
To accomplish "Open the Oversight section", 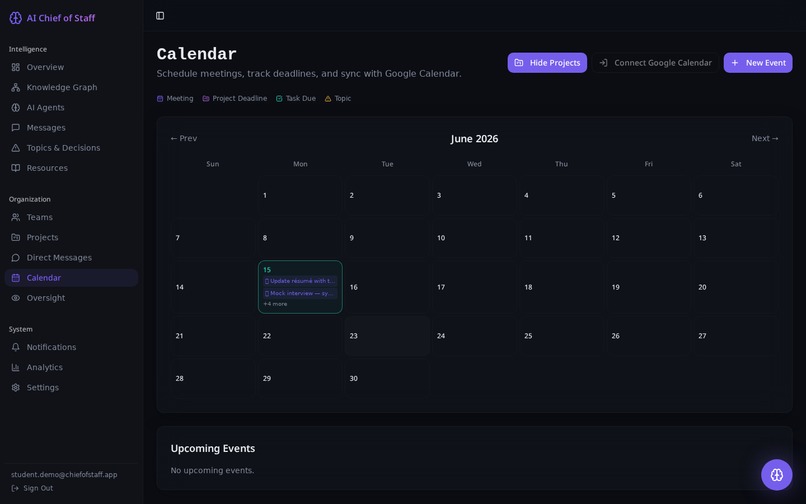I will click(x=71, y=298).
